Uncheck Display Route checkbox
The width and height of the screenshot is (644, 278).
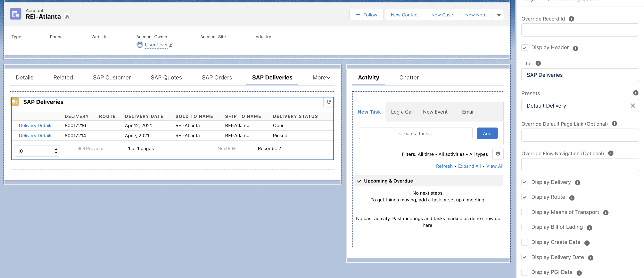pos(525,197)
